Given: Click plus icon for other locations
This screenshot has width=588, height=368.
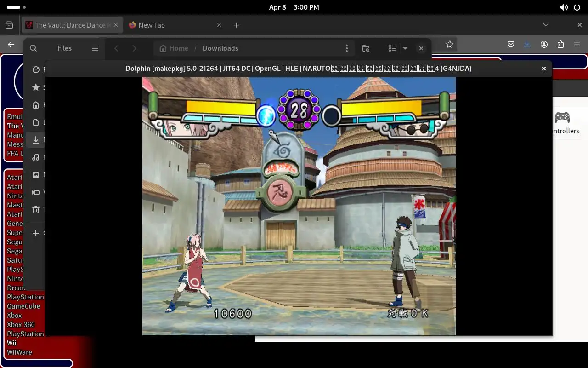Looking at the screenshot, I should coord(36,233).
